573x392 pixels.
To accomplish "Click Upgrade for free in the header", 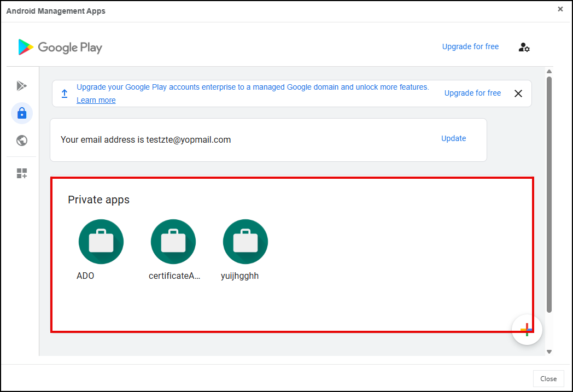I will pyautogui.click(x=470, y=46).
